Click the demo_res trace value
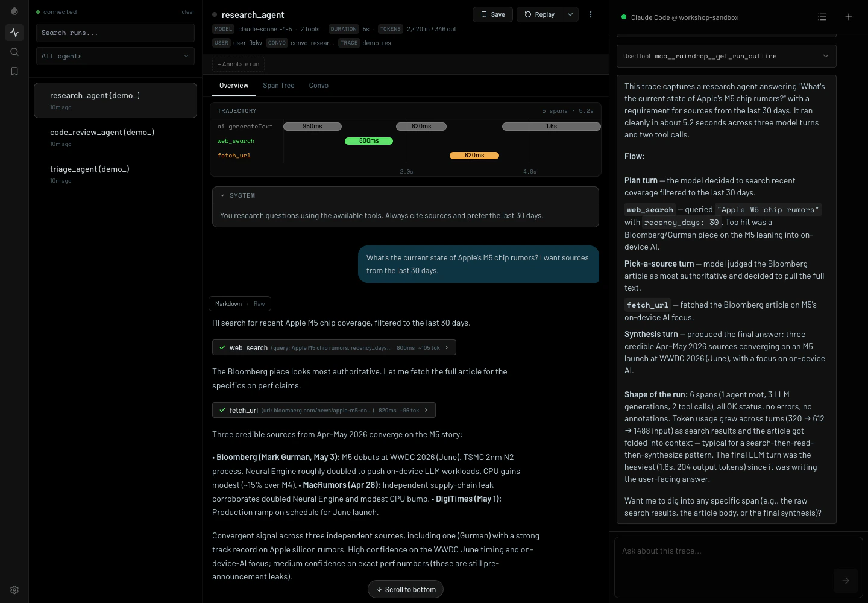868x603 pixels. click(377, 43)
